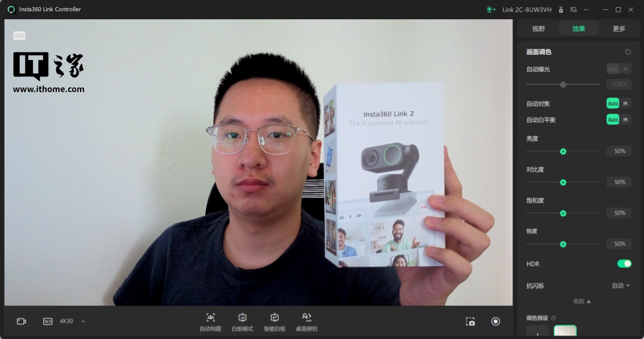Turn off the HDR switch
This screenshot has height=339, width=644.
click(624, 264)
